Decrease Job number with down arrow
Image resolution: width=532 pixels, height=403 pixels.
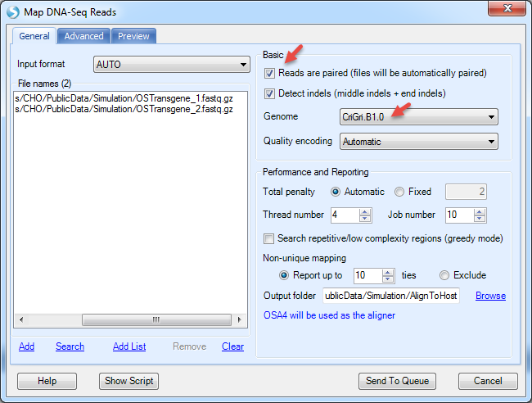point(480,219)
